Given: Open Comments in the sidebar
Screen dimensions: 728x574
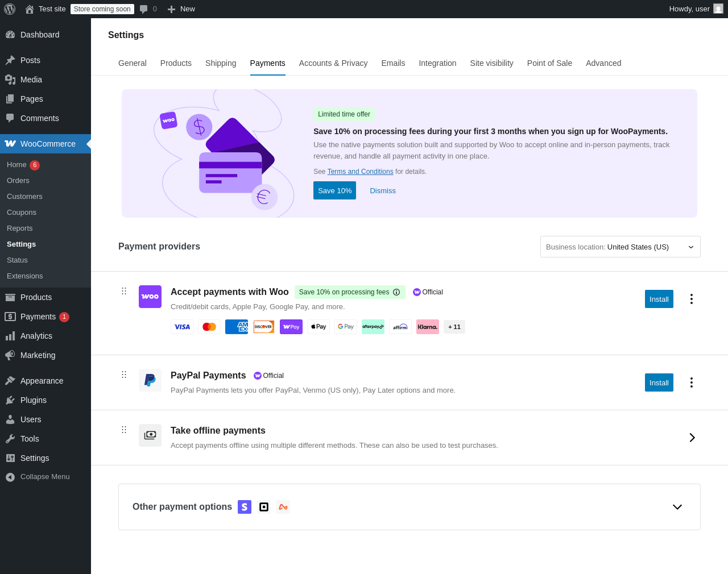Looking at the screenshot, I should (x=45, y=118).
